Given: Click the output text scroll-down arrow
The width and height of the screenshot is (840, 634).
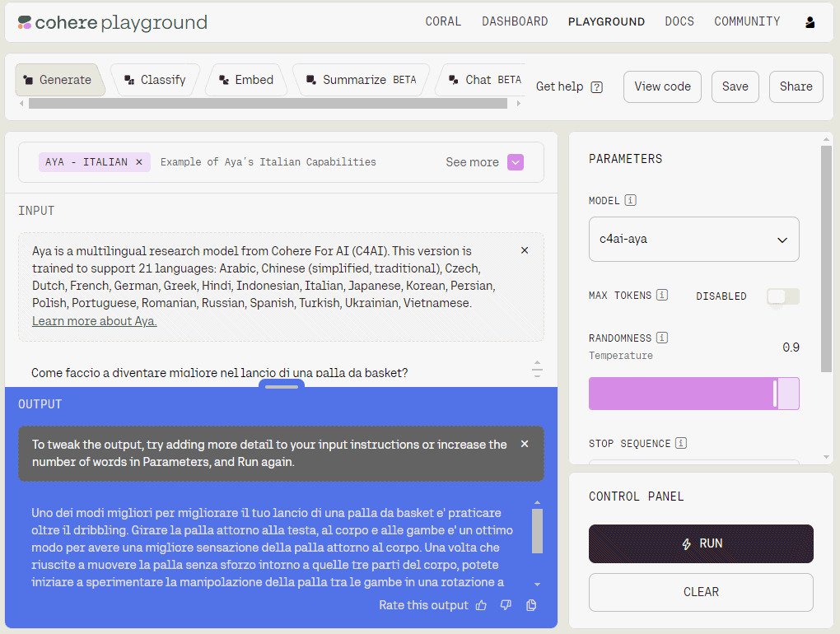Looking at the screenshot, I should point(537,585).
